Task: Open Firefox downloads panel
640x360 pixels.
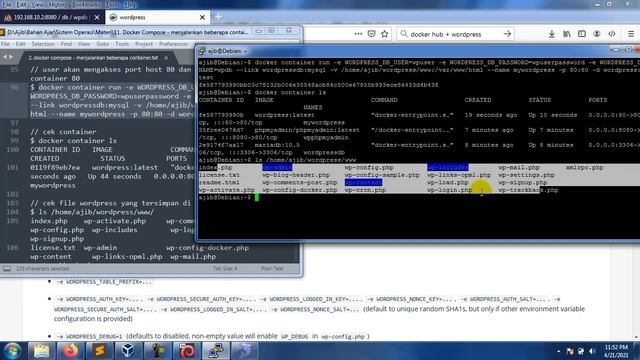Action: [551, 34]
